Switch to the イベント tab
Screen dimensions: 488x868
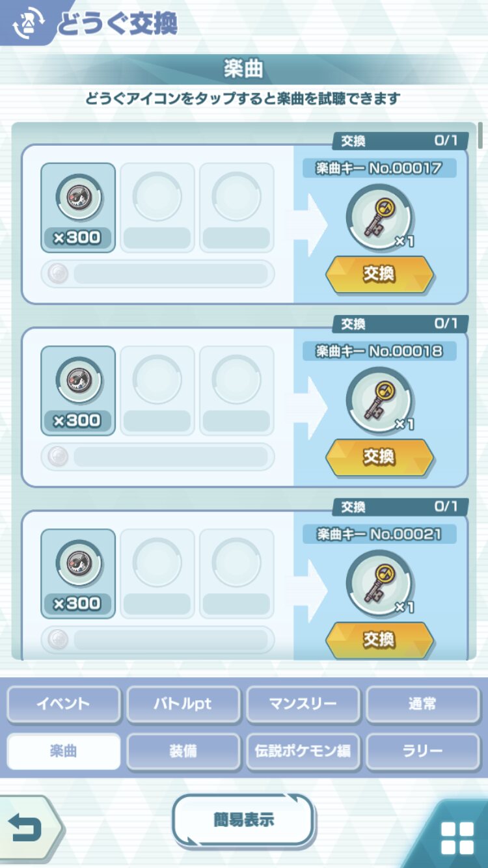[63, 704]
